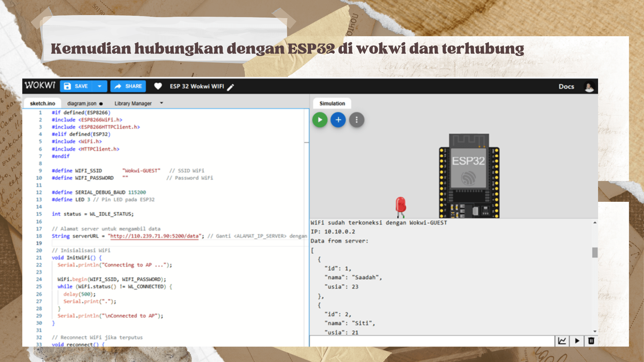Start simulation with green play button
The height and width of the screenshot is (362, 644).
coord(320,120)
